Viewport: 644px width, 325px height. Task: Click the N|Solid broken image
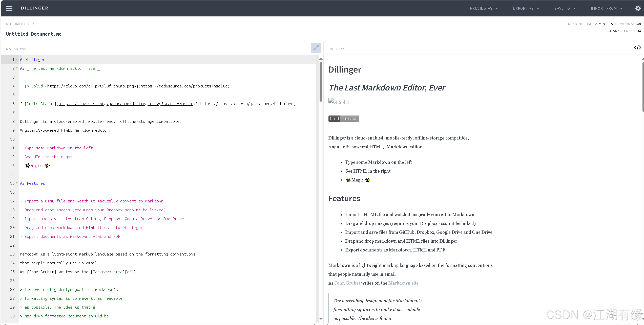(339, 102)
